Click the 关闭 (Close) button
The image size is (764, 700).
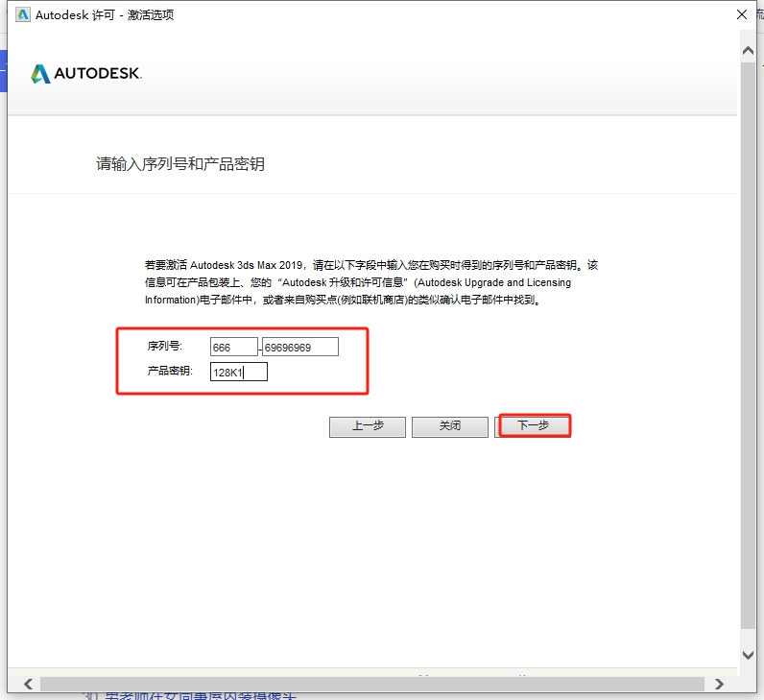tap(450, 426)
